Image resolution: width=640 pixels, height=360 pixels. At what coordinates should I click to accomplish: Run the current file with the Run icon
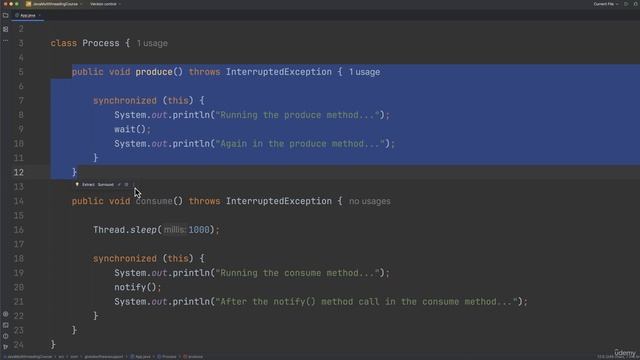[x=627, y=4]
